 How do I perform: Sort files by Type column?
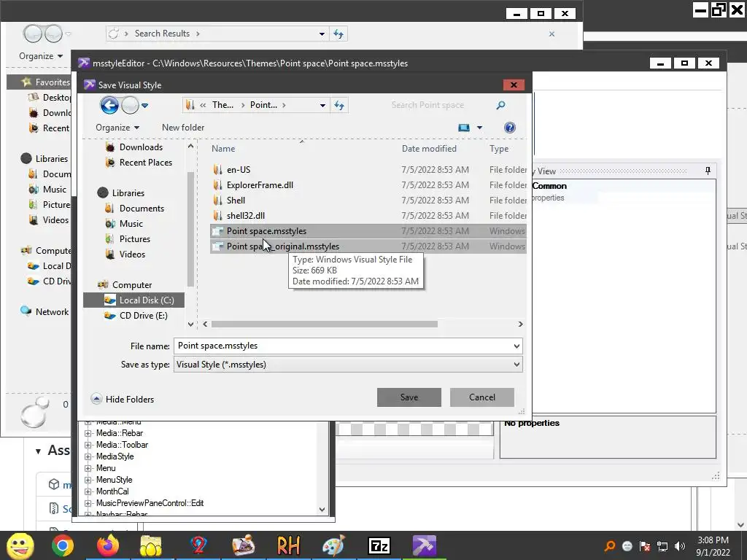point(499,149)
